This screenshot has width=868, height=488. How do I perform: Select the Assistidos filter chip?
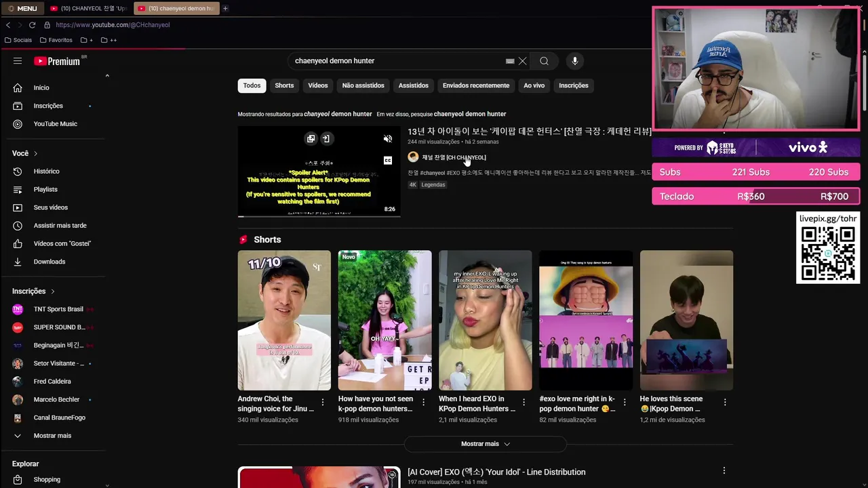point(413,85)
